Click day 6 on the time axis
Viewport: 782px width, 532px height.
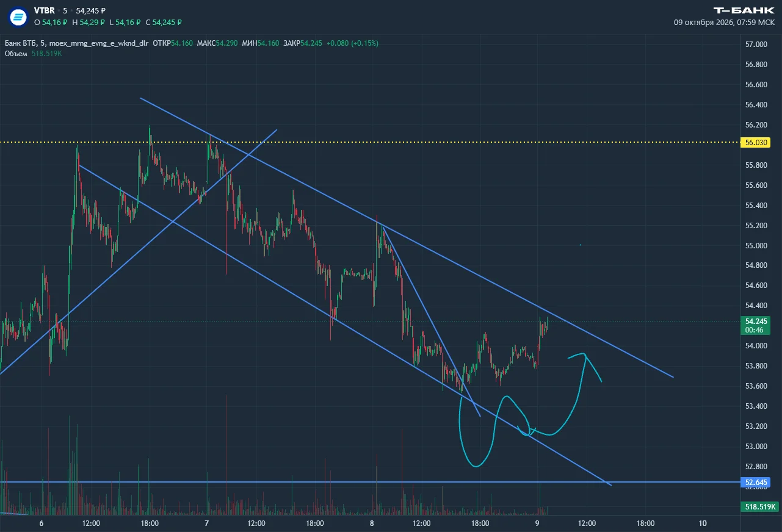click(41, 523)
